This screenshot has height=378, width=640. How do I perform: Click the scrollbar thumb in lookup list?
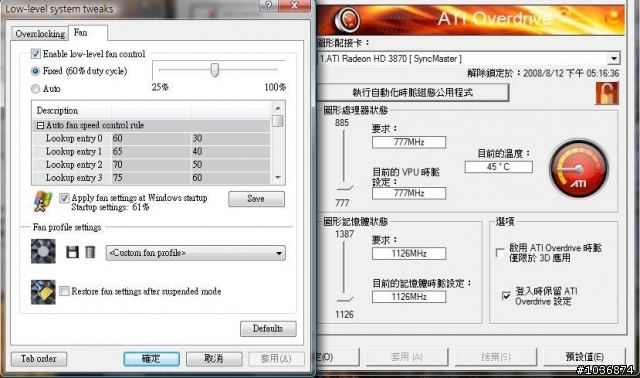coord(278,121)
